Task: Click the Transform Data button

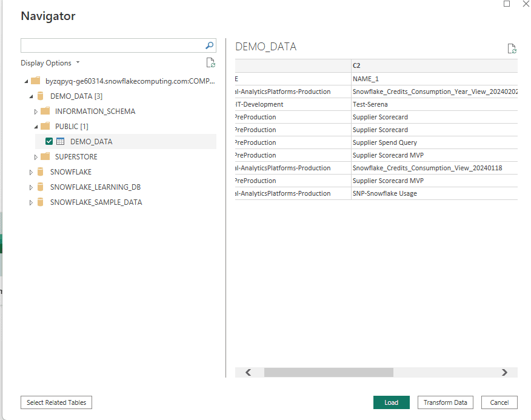Action: tap(446, 402)
